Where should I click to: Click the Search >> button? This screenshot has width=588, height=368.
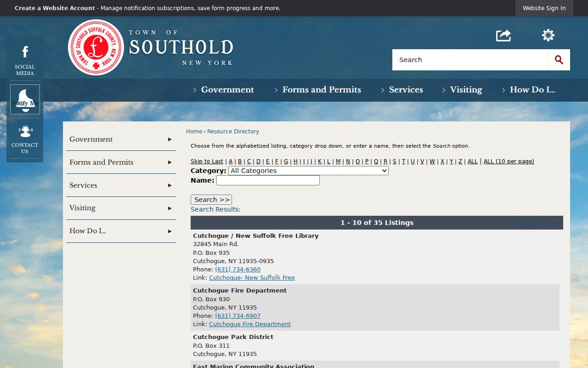pos(211,200)
